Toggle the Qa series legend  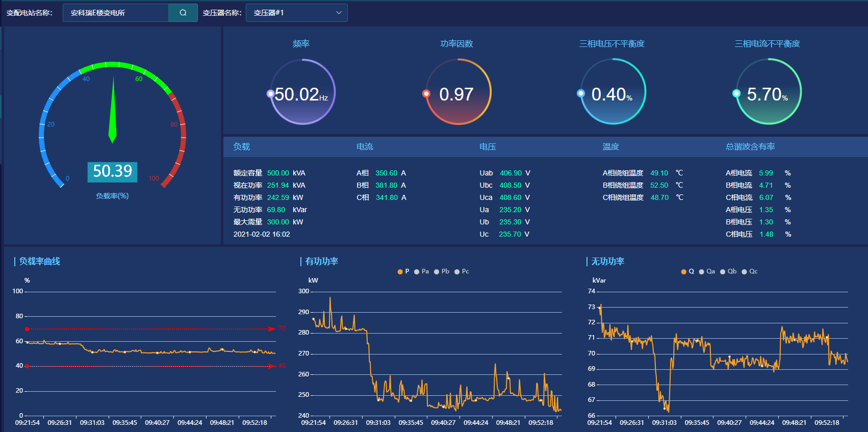click(707, 271)
